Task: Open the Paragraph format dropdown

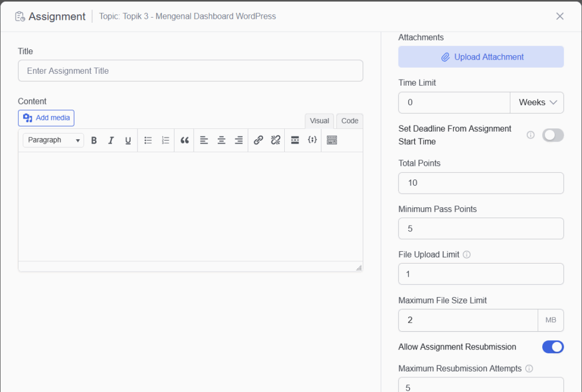Action: point(53,140)
